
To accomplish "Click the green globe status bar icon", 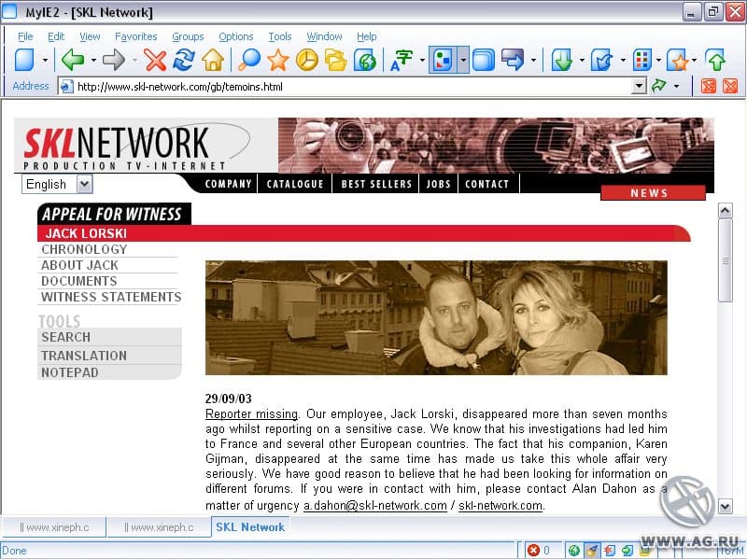I will tap(574, 551).
